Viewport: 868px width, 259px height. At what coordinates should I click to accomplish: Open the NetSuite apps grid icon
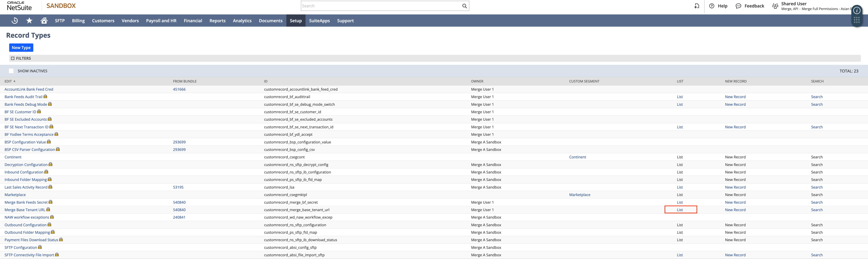pyautogui.click(x=857, y=20)
